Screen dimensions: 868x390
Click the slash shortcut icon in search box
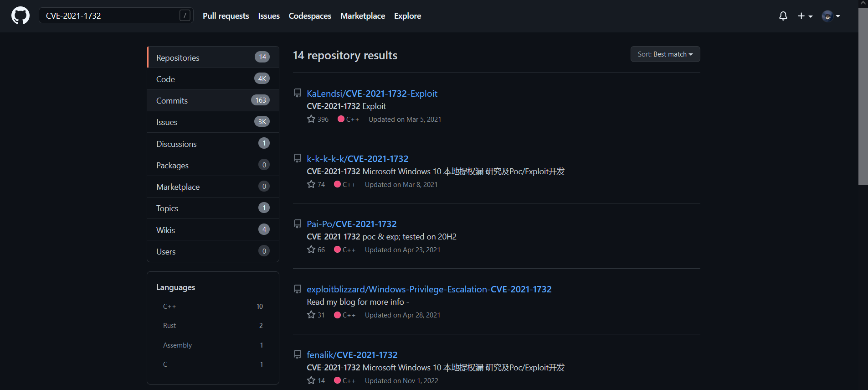pos(185,16)
